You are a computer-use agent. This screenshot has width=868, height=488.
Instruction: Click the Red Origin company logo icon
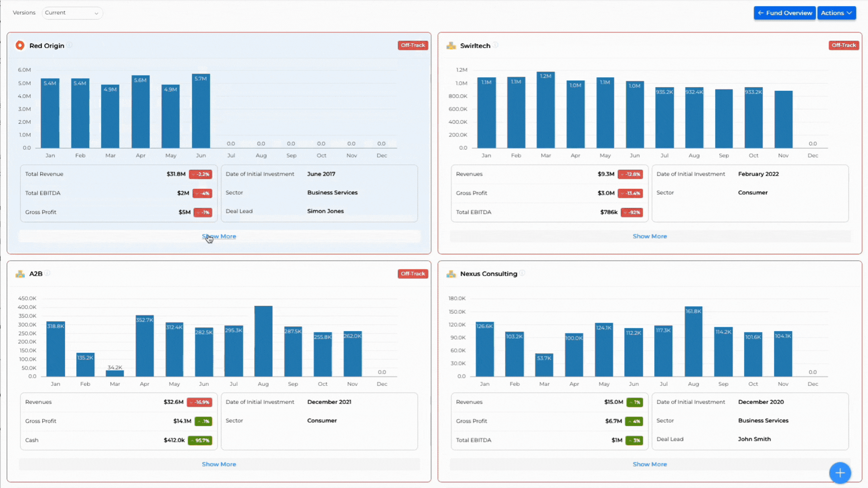(x=20, y=45)
